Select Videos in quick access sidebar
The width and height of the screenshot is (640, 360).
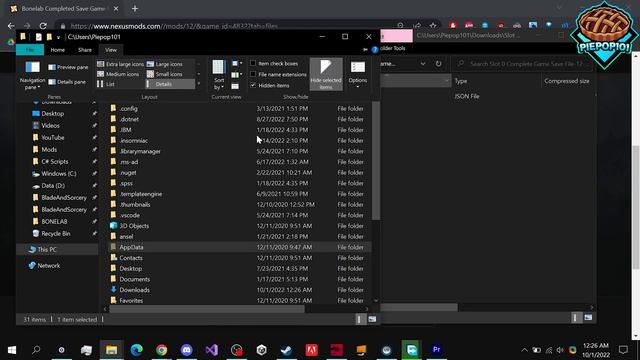click(x=50, y=126)
